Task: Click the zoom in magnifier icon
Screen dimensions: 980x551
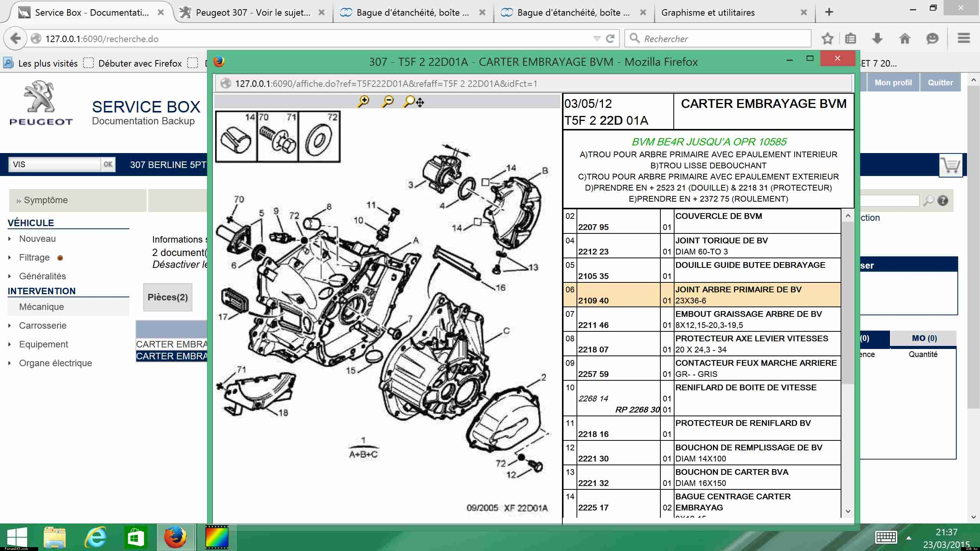Action: pos(363,101)
